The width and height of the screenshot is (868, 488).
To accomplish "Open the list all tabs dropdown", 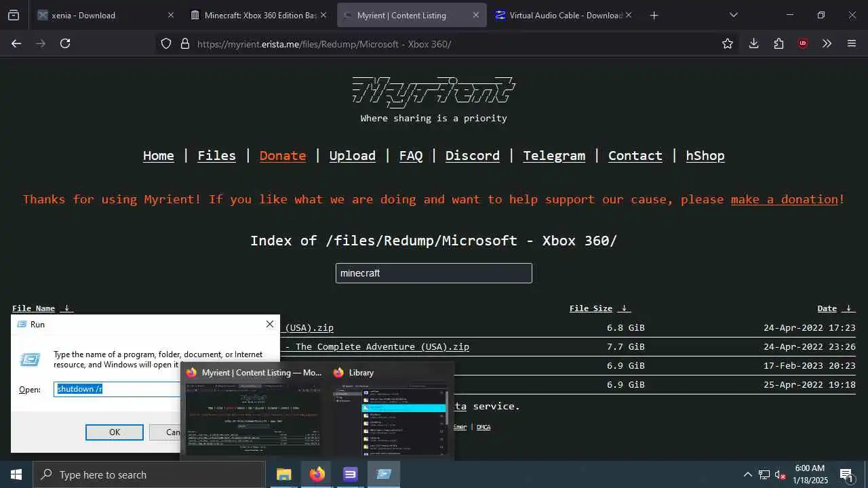I will pos(733,15).
